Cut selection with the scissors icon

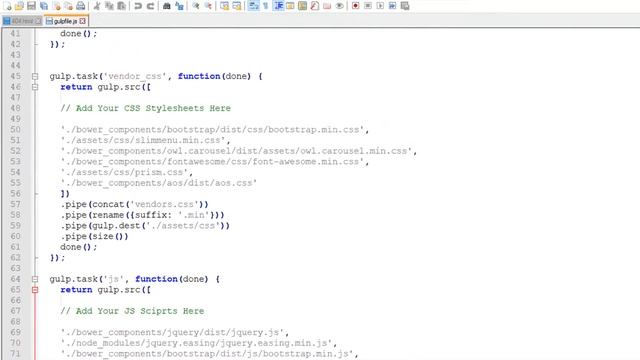pyautogui.click(x=97, y=6)
